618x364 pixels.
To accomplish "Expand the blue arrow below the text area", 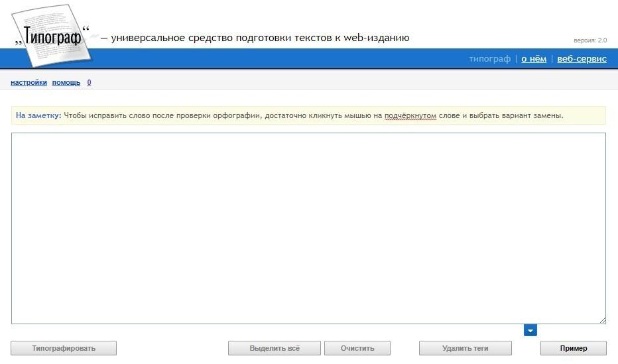I will [x=530, y=330].
